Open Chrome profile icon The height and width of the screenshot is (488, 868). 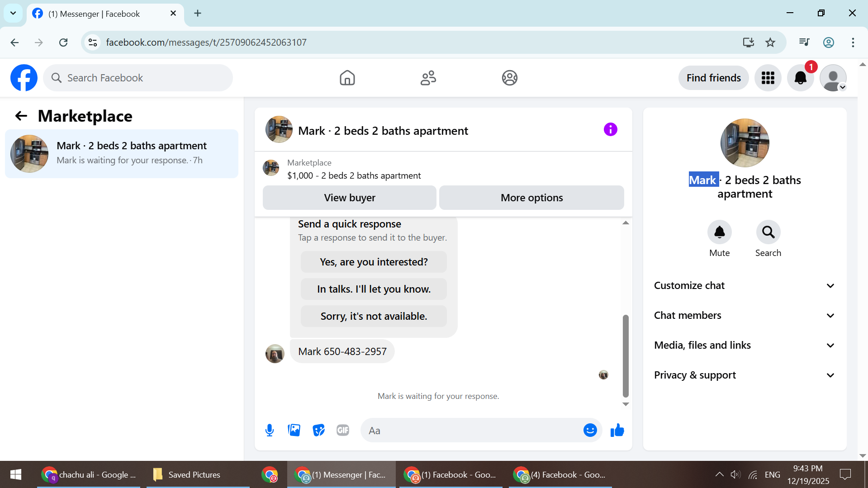point(828,43)
